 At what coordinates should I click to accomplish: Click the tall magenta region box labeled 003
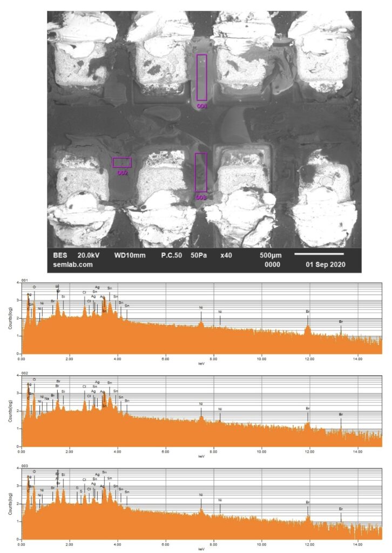(x=200, y=172)
